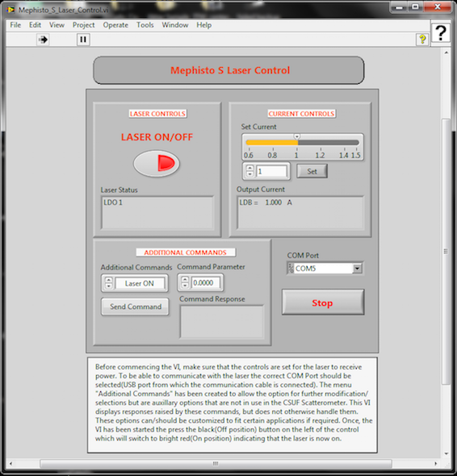
Task: Click the Output Current LDB display box
Action: tap(300, 212)
